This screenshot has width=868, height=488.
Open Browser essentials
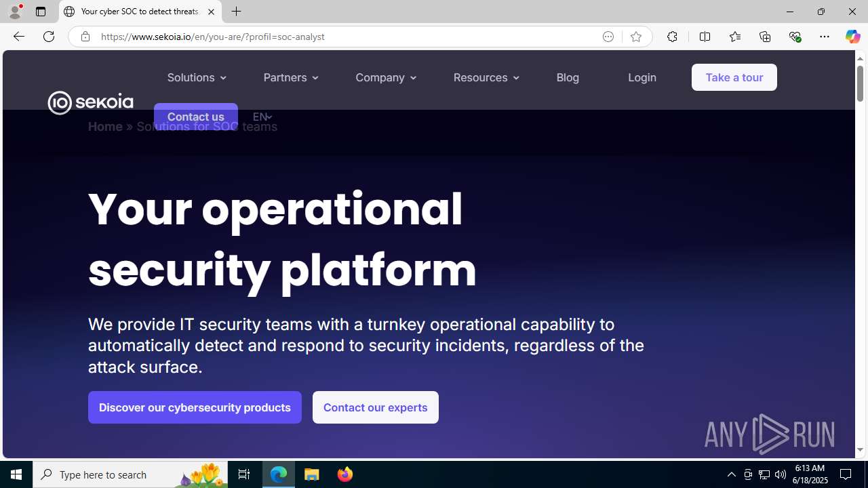pyautogui.click(x=795, y=37)
